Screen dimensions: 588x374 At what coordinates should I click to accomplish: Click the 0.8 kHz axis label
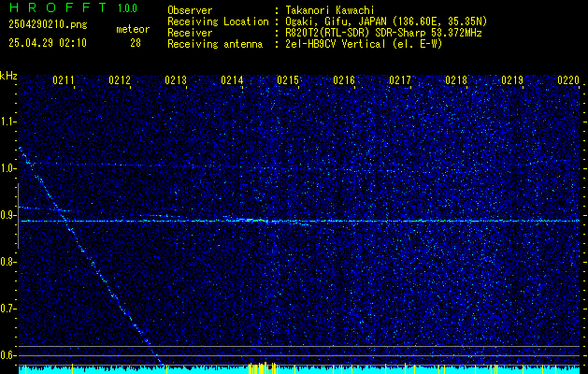point(8,262)
